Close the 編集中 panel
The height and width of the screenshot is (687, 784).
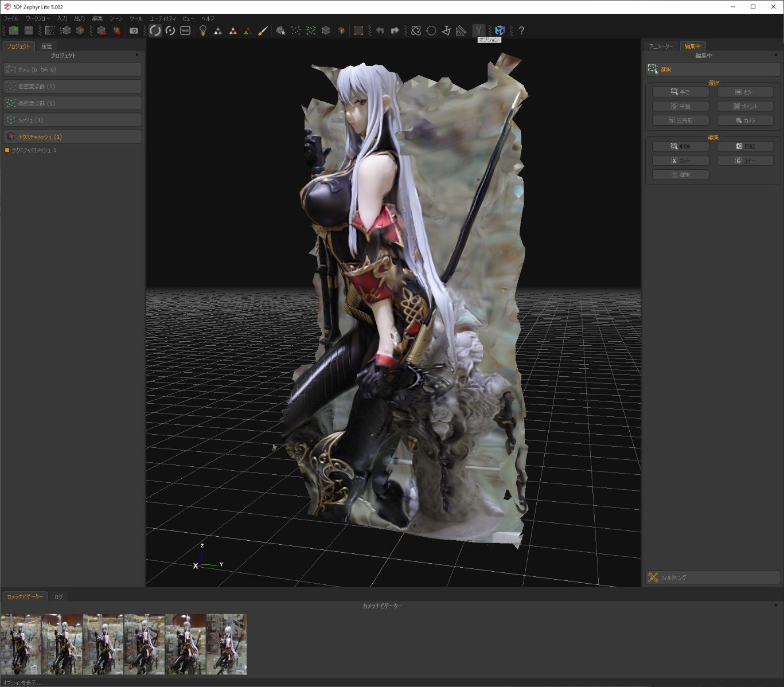777,55
